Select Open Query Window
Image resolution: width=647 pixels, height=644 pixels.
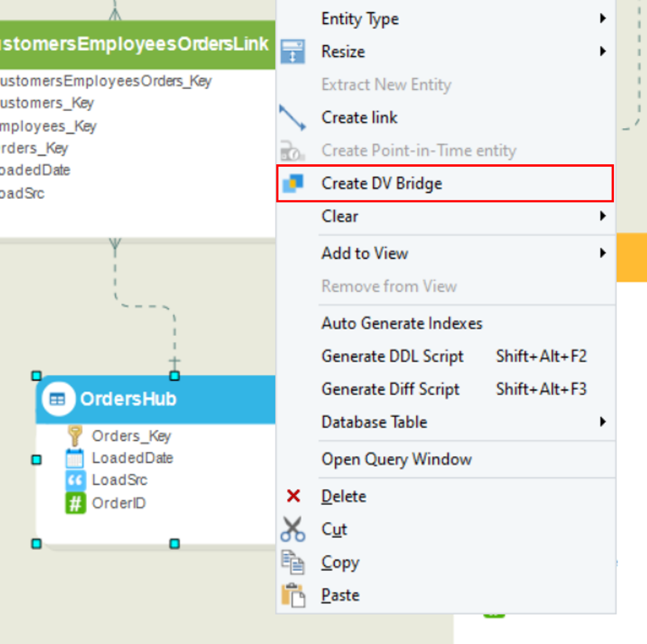(x=396, y=459)
